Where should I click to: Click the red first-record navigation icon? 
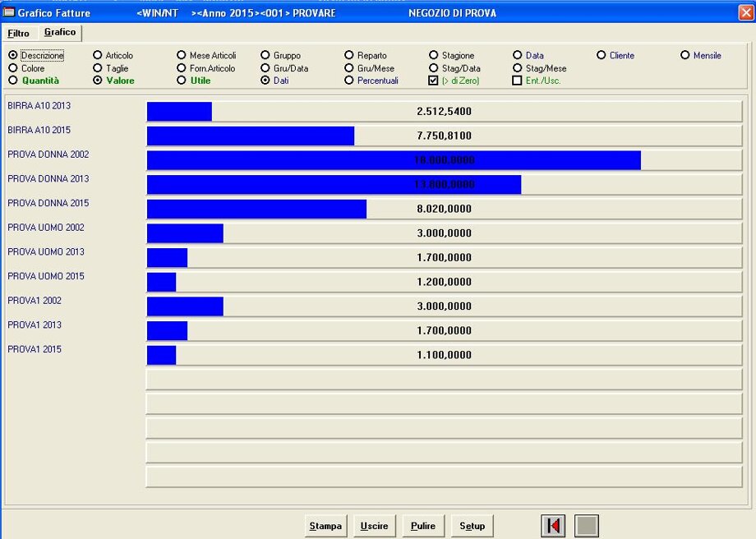click(553, 525)
